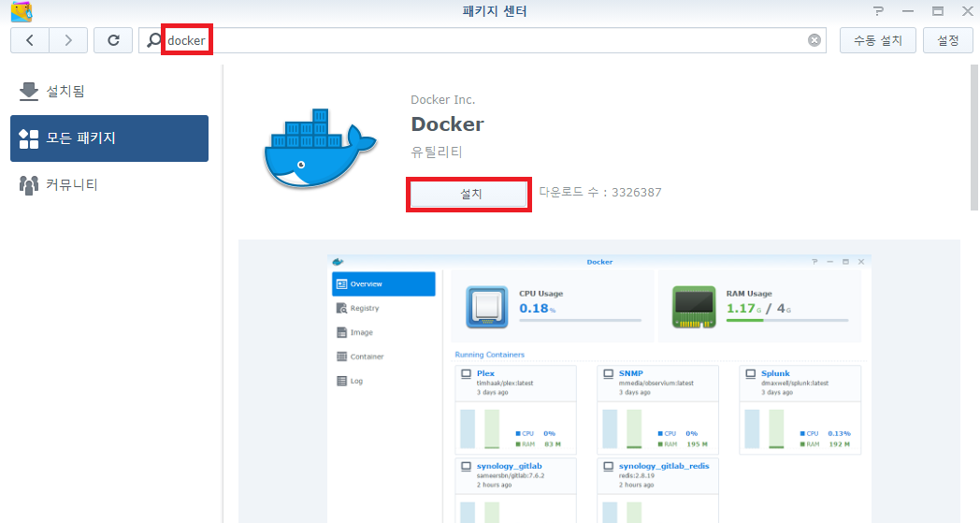Click the Docker preview screenshot

[598, 388]
